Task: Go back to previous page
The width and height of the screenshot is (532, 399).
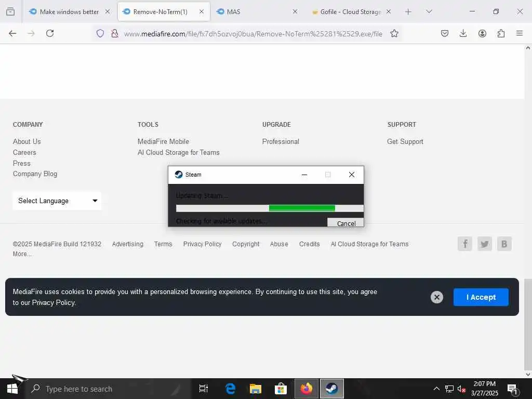Action: tap(12, 33)
